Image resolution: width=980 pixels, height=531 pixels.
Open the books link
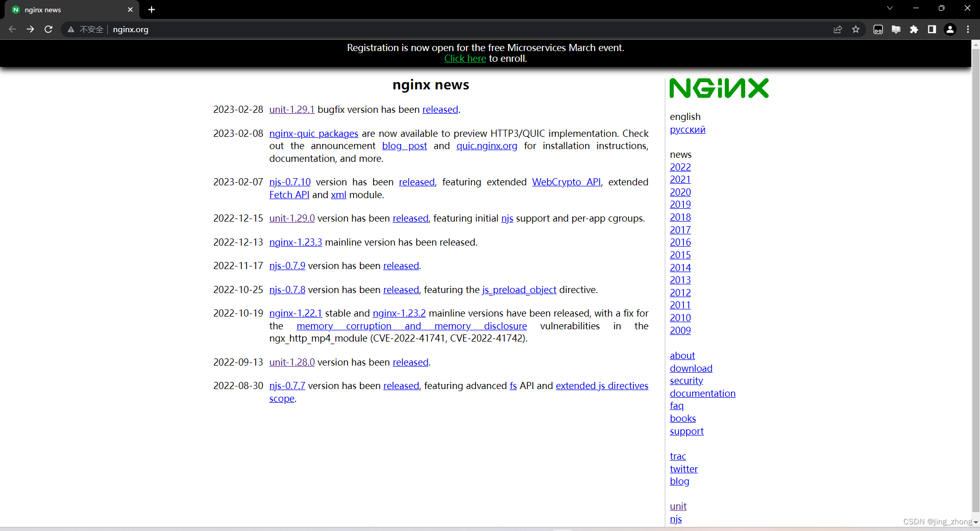(x=682, y=419)
